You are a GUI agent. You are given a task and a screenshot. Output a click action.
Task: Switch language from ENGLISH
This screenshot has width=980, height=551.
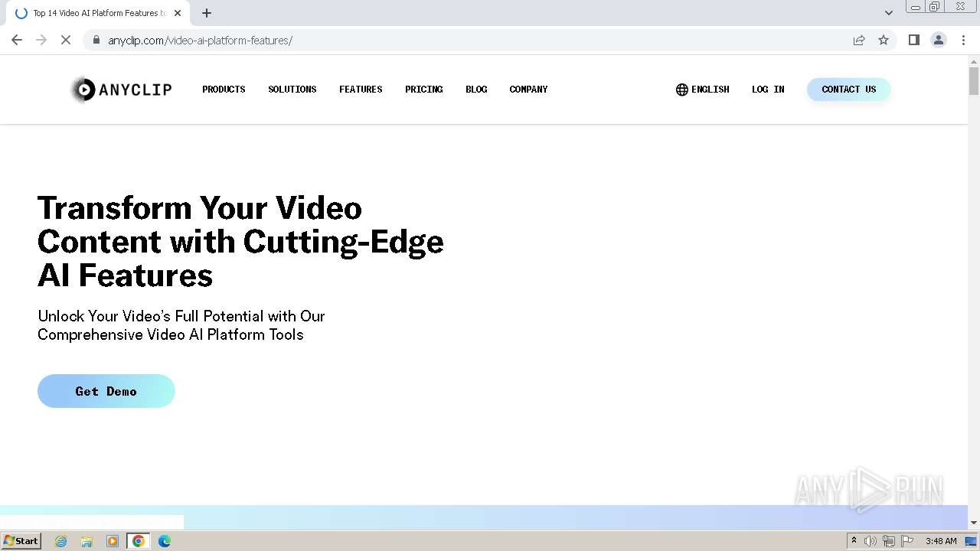(x=710, y=90)
